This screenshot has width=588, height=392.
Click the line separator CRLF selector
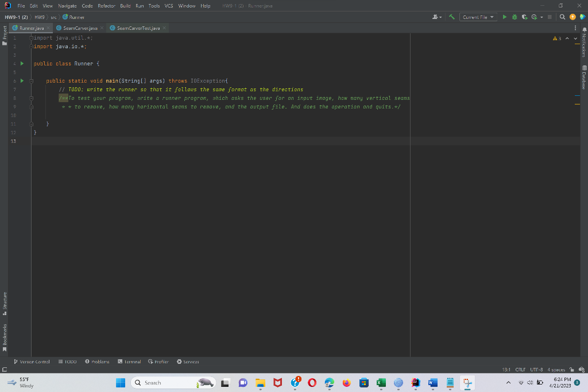pos(520,370)
